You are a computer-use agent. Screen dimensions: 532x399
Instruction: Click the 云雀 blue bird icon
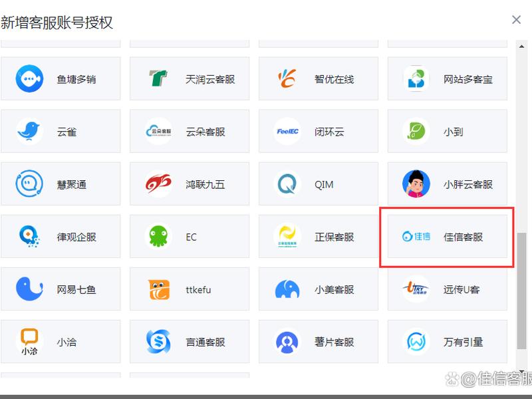(x=29, y=131)
